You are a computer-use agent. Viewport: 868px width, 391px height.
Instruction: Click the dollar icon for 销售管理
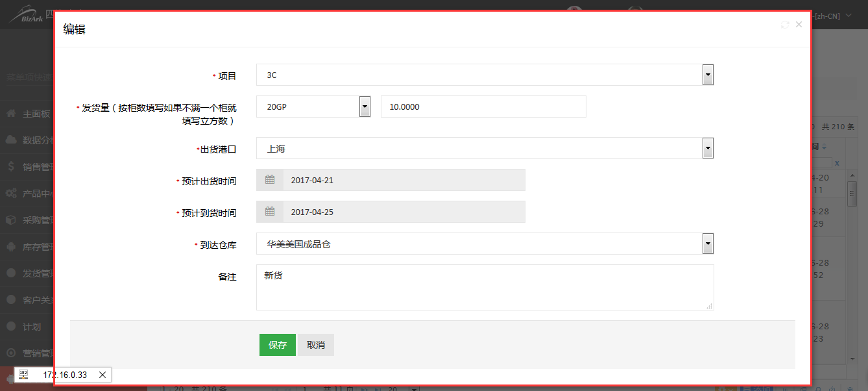click(x=11, y=167)
